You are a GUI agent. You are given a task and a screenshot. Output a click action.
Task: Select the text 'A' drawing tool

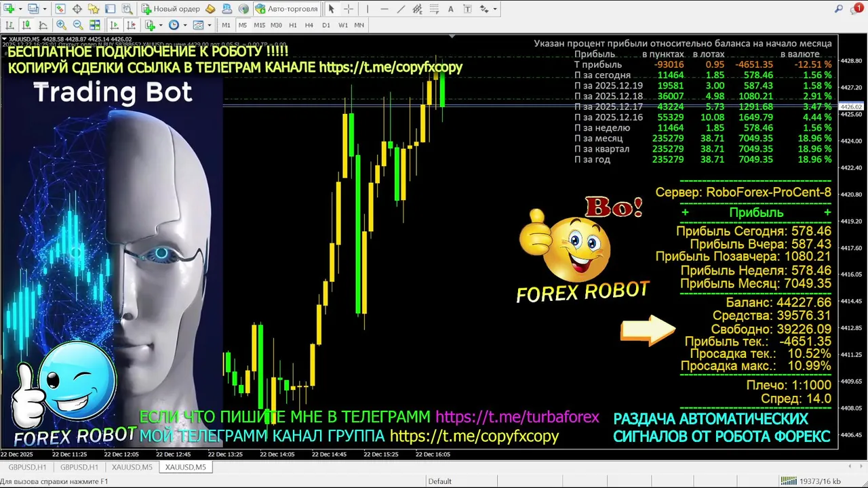coord(451,9)
